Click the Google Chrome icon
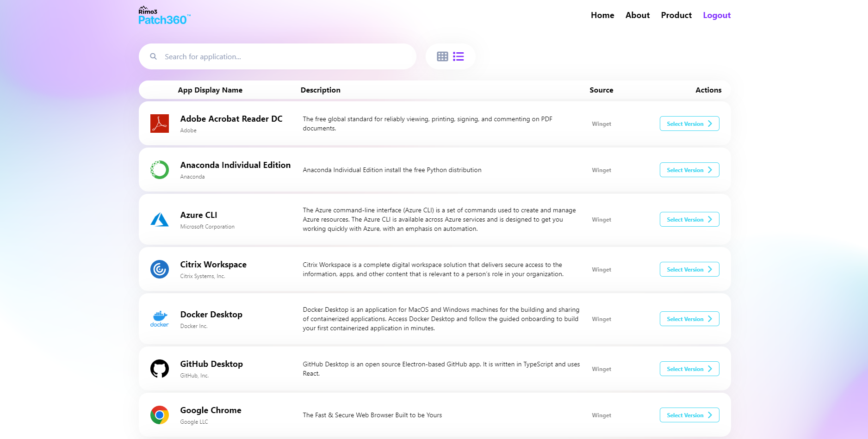Viewport: 868px width, 439px height. click(x=160, y=415)
